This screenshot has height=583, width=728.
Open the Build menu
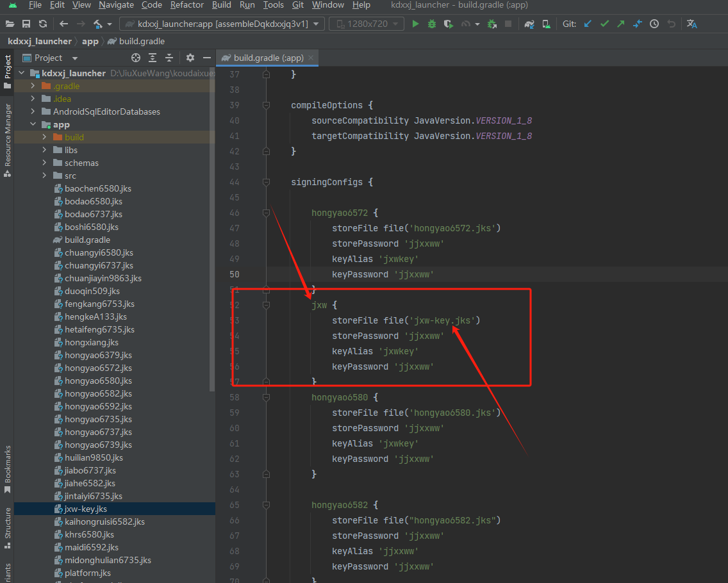tap(221, 5)
